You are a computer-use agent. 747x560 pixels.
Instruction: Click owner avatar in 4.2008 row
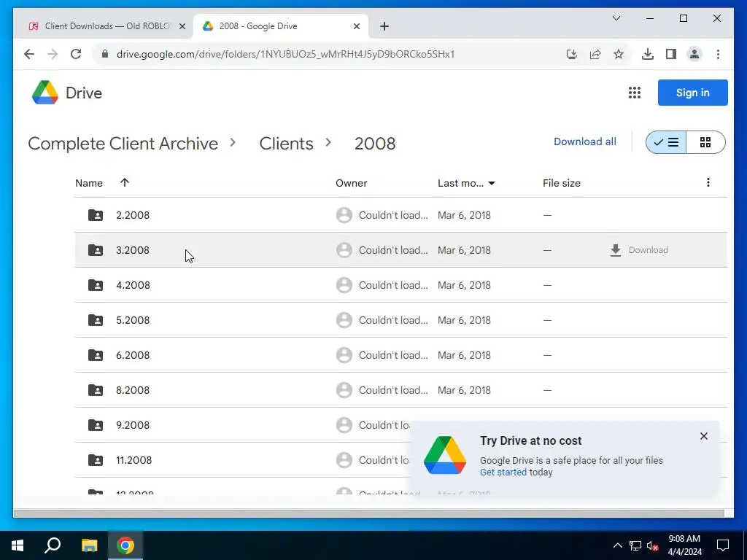(344, 285)
